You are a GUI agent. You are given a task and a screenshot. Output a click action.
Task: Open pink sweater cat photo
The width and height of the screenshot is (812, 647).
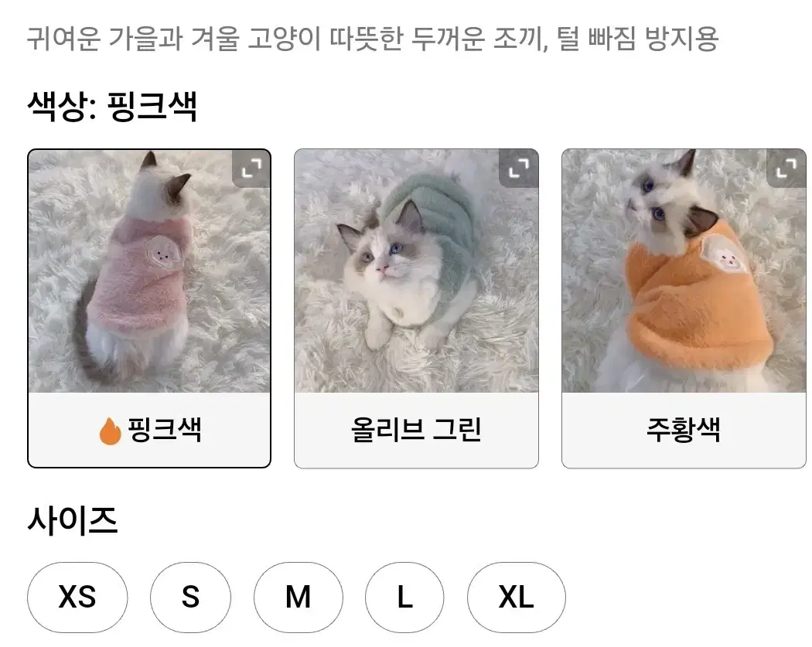[149, 271]
